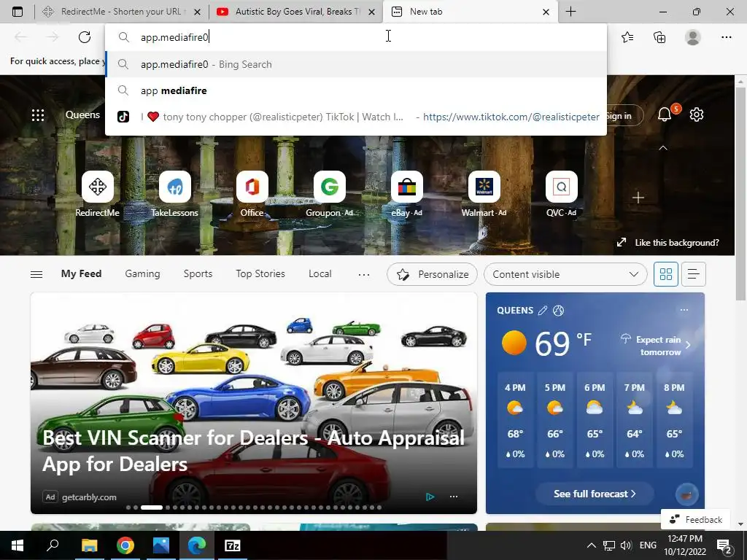Select the TikTok realisticpeter history suggestion
Screen dimensions: 747x560
click(356, 117)
